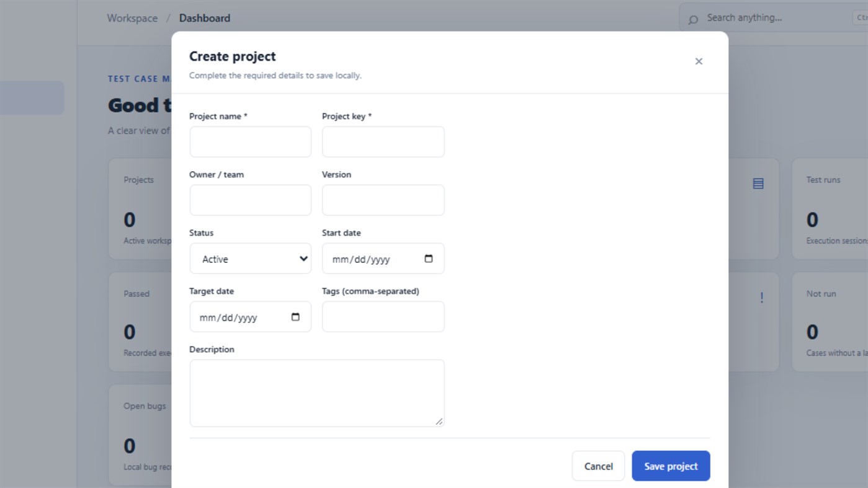Click the list icon beside Test runs card
Image resolution: width=868 pixels, height=488 pixels.
[758, 184]
